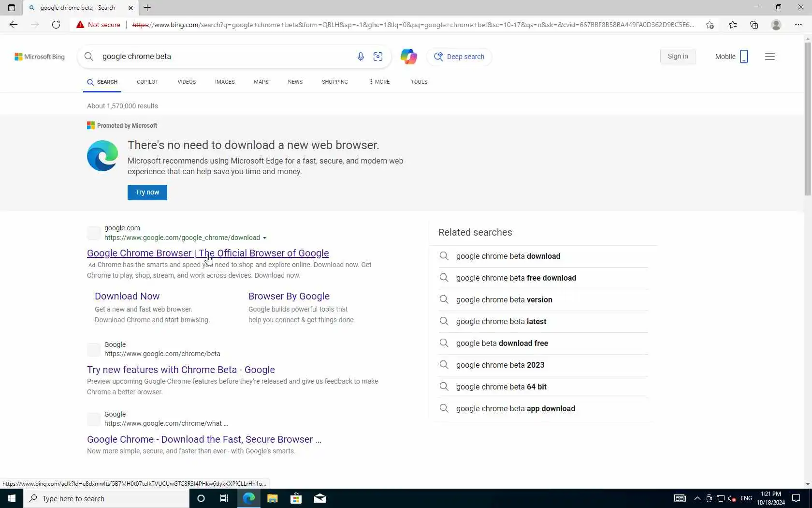Click the browser Back arrow
The image size is (812, 508).
coord(13,25)
